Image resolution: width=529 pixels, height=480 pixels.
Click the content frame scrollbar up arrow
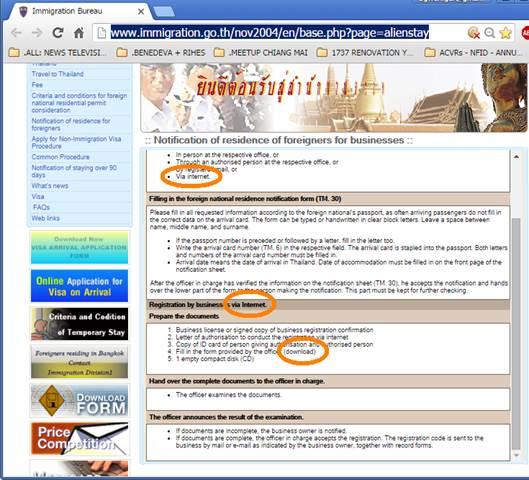click(516, 157)
